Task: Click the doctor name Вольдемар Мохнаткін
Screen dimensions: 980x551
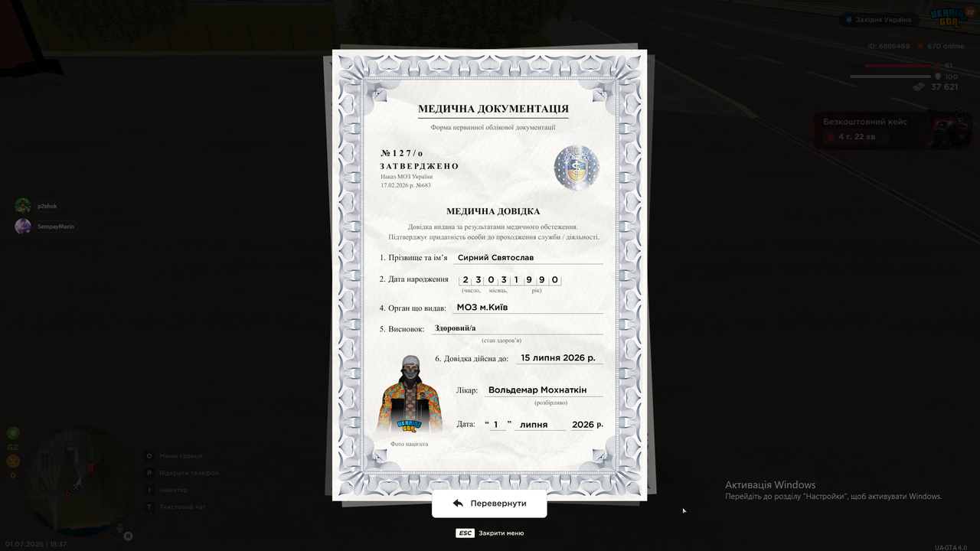Action: (x=537, y=390)
